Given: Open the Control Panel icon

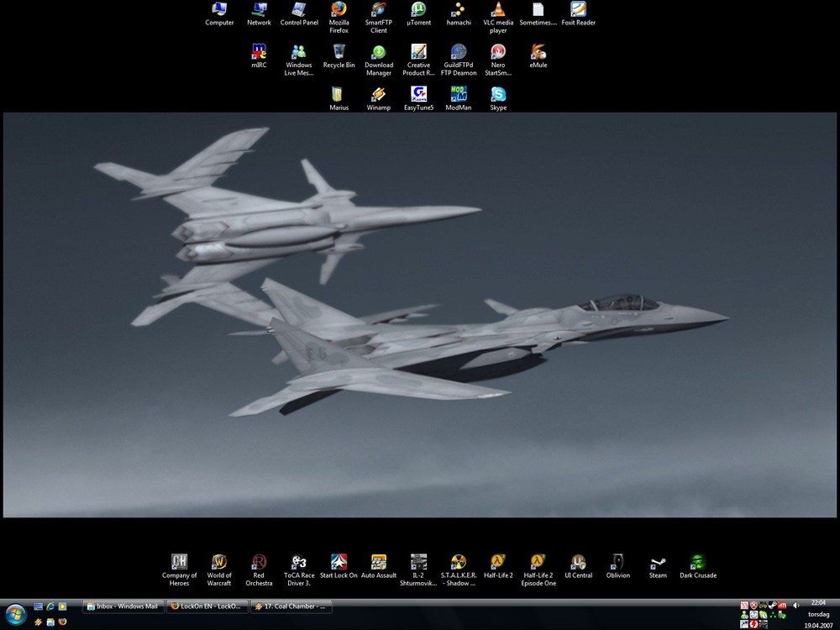Looking at the screenshot, I should tap(298, 8).
